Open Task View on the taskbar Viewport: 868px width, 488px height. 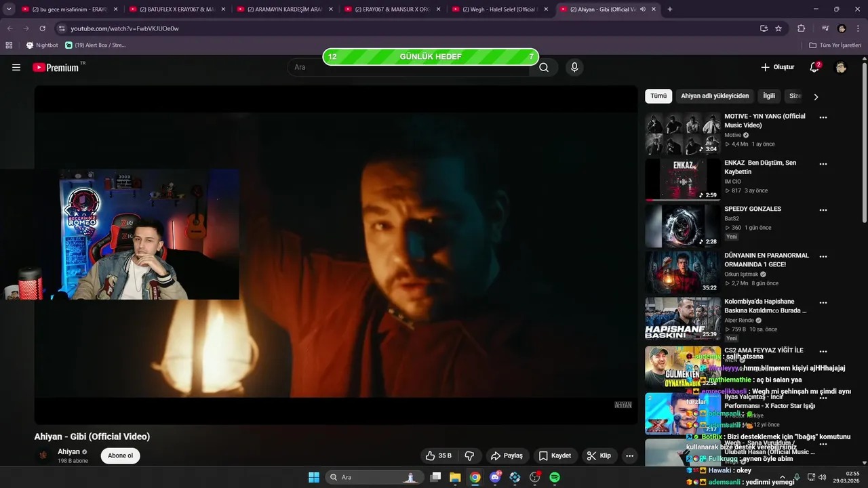[x=436, y=477]
